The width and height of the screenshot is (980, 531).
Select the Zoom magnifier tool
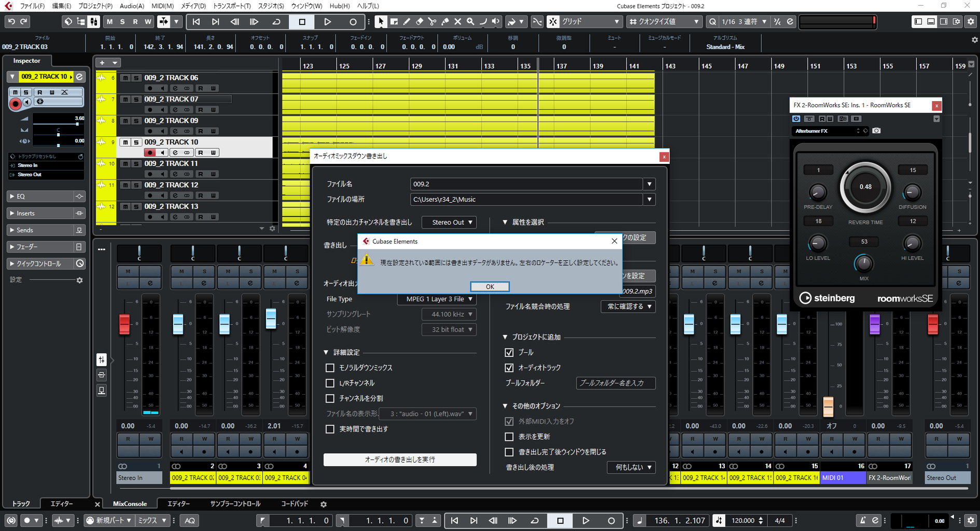tap(470, 22)
